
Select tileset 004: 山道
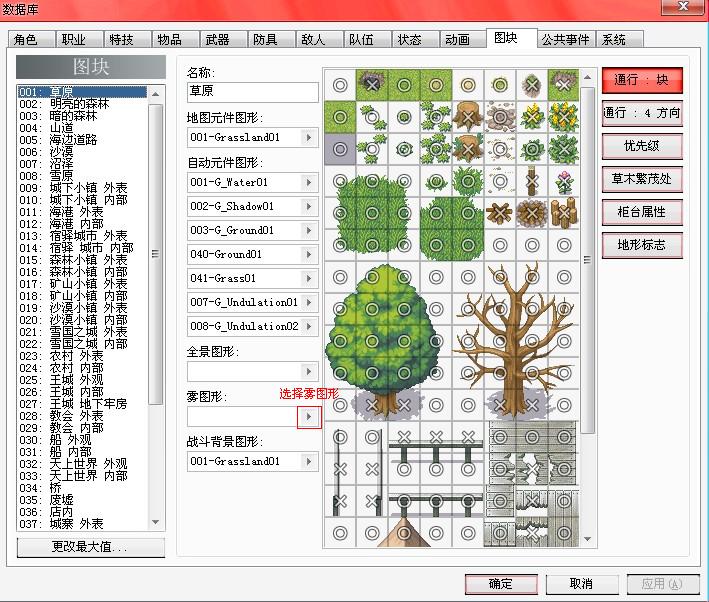tap(82, 128)
